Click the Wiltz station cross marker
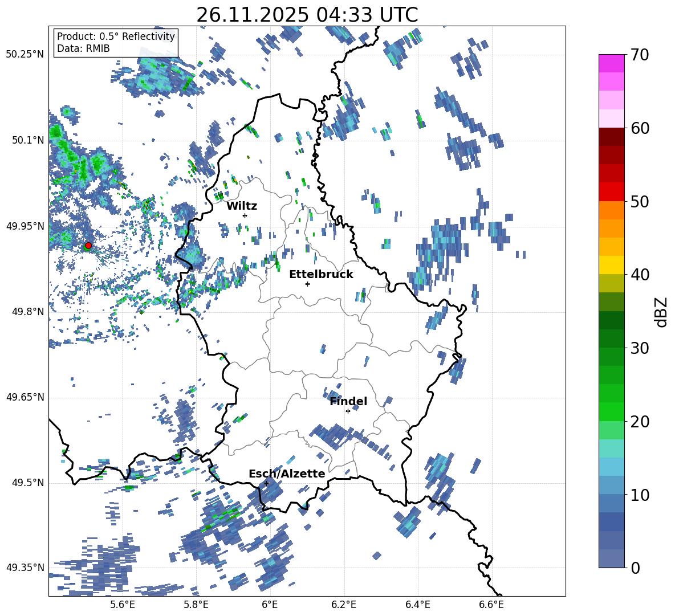The width and height of the screenshot is (675, 616). (x=245, y=215)
